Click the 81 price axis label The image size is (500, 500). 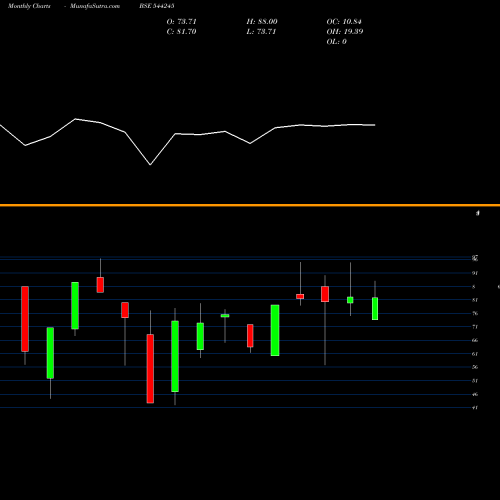[475, 300]
